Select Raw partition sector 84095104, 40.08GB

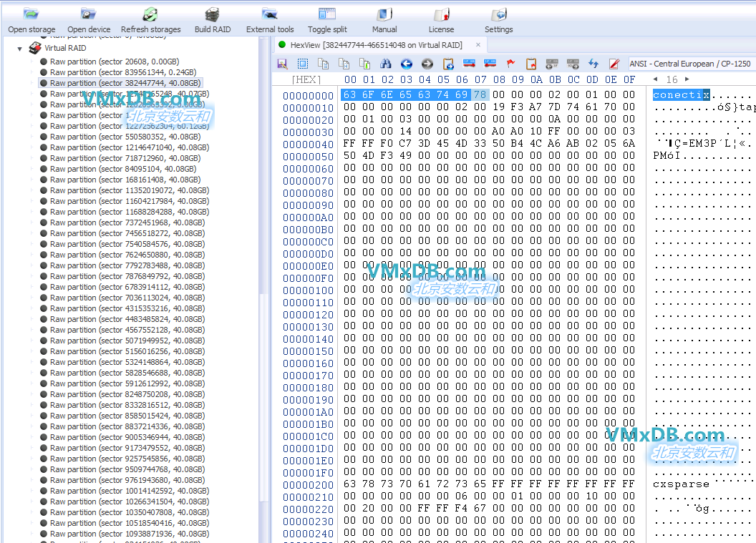123,169
